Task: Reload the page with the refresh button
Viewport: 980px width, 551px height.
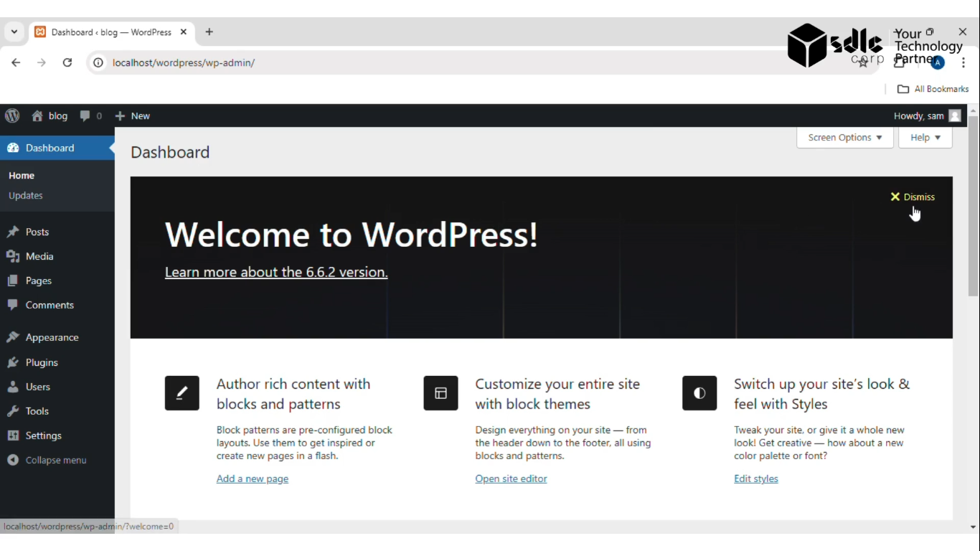Action: [67, 62]
